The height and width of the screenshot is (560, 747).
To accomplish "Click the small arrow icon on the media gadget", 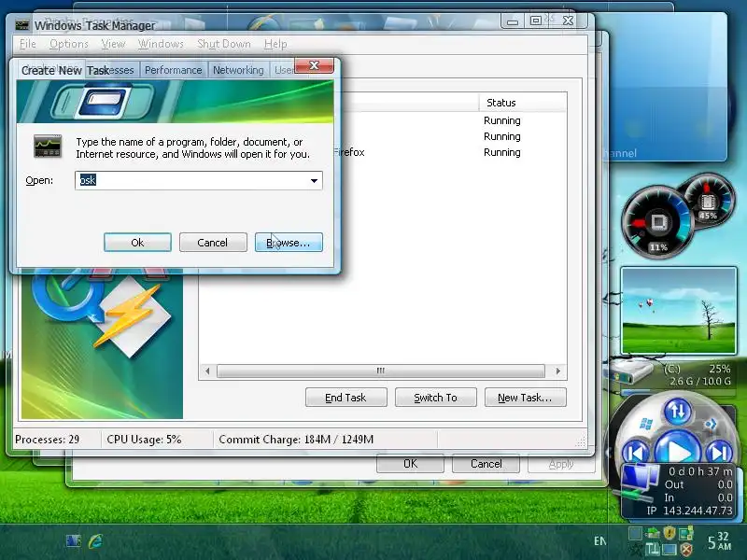I will [x=711, y=424].
